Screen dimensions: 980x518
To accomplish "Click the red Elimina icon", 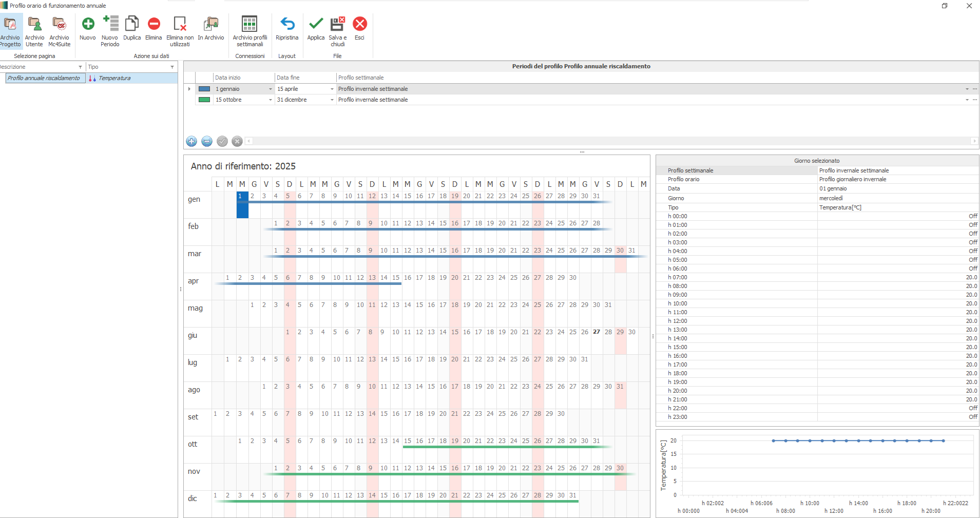I will coord(153,24).
